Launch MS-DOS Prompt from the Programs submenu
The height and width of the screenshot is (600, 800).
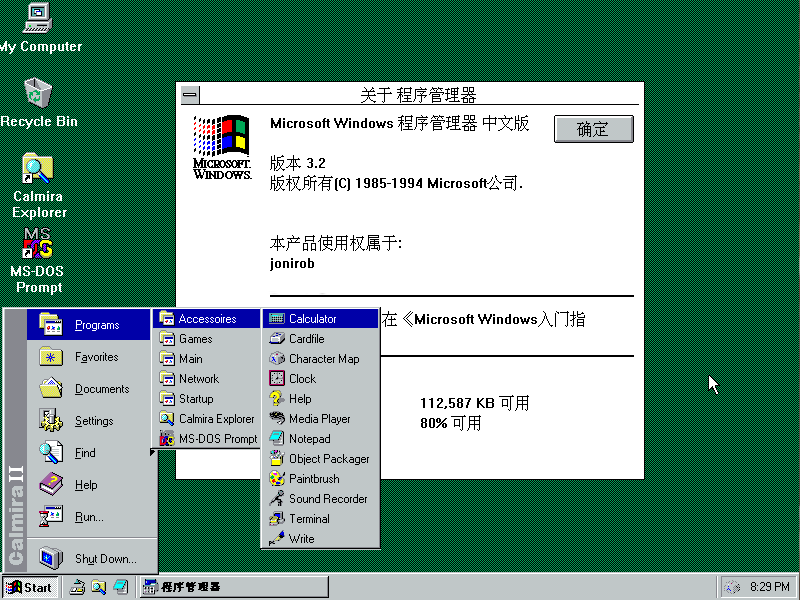click(x=207, y=438)
